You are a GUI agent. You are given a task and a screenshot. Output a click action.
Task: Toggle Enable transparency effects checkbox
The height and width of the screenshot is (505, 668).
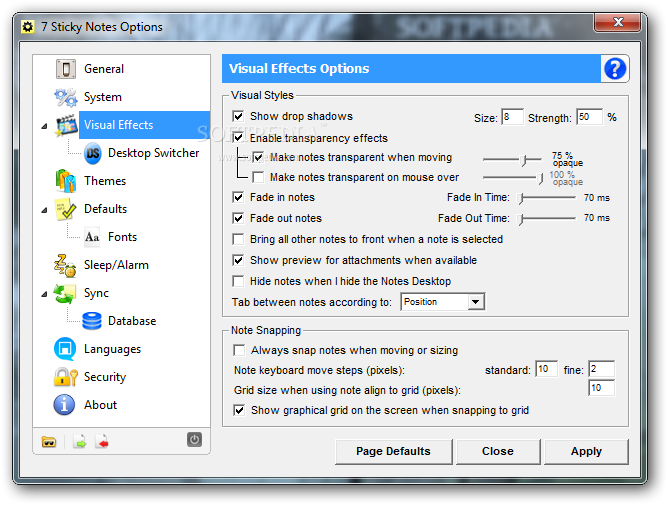point(238,138)
